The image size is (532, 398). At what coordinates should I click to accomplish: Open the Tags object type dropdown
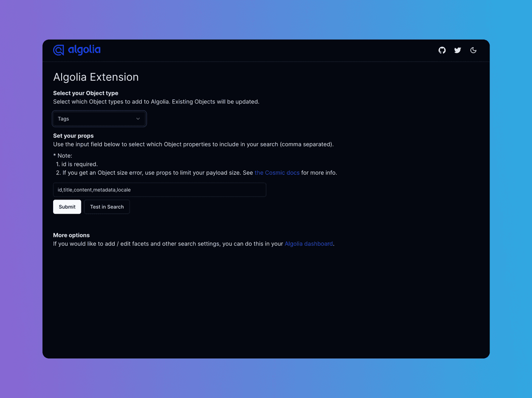pyautogui.click(x=99, y=119)
